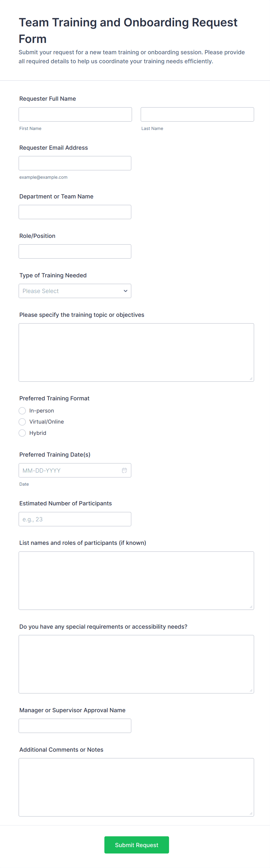Click the Requester Email Address field
Screen dimensions: 270x868
[x=75, y=163]
